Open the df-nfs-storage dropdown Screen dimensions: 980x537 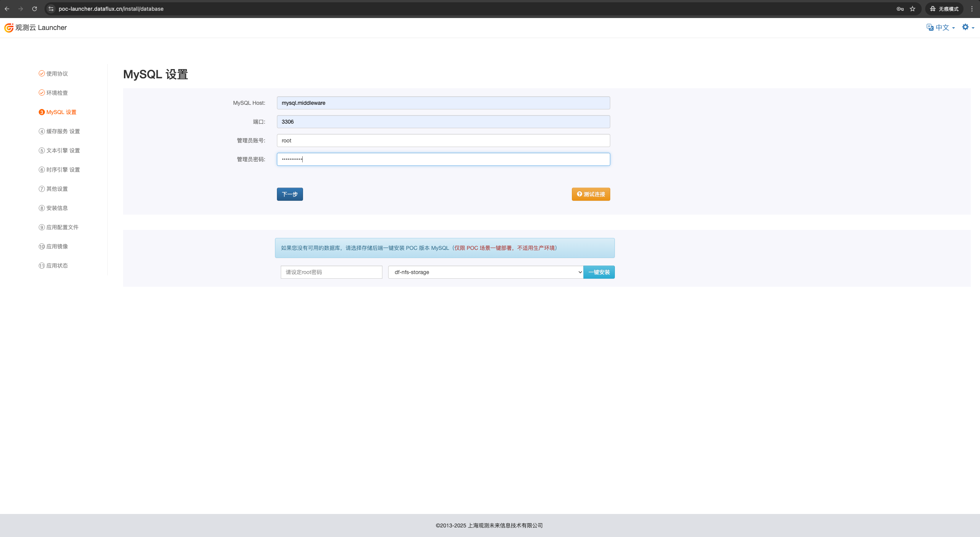click(486, 272)
